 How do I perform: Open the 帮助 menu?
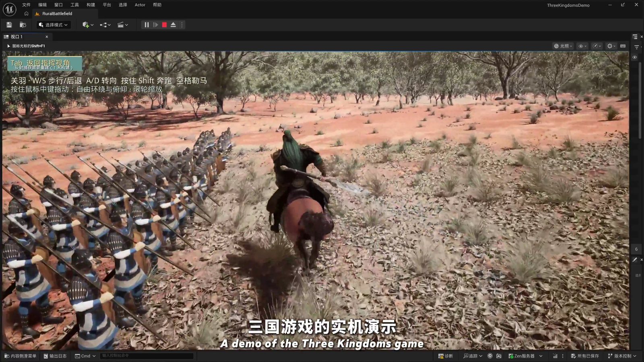point(157,5)
